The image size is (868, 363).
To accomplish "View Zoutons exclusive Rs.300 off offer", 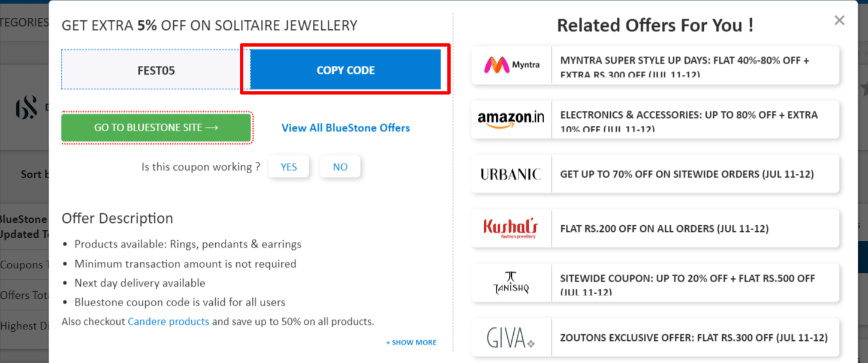I will (x=694, y=338).
